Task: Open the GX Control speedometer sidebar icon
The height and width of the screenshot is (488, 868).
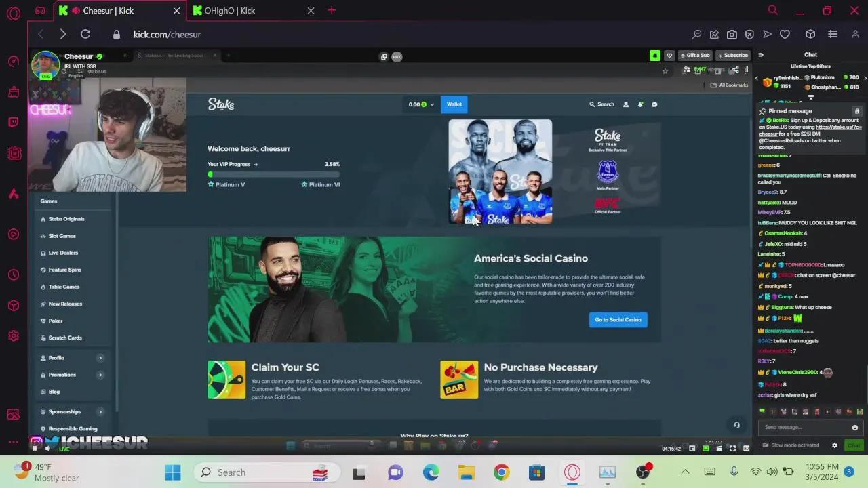Action: pyautogui.click(x=14, y=62)
